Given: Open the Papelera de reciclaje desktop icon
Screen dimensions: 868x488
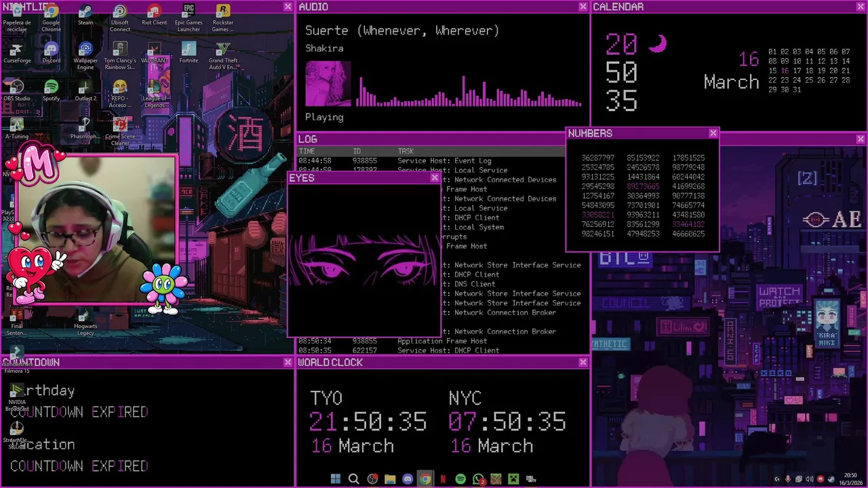Looking at the screenshot, I should (16, 18).
